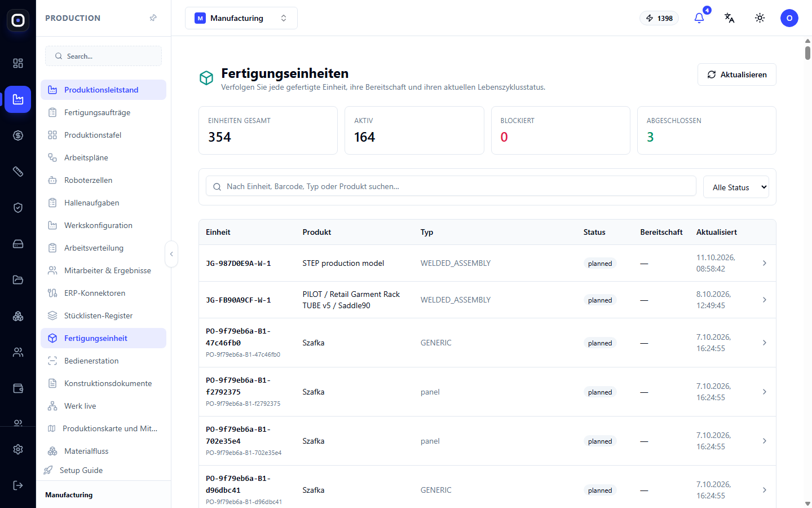This screenshot has height=508, width=812.
Task: Open Stücklisten-Register
Action: tap(103, 316)
